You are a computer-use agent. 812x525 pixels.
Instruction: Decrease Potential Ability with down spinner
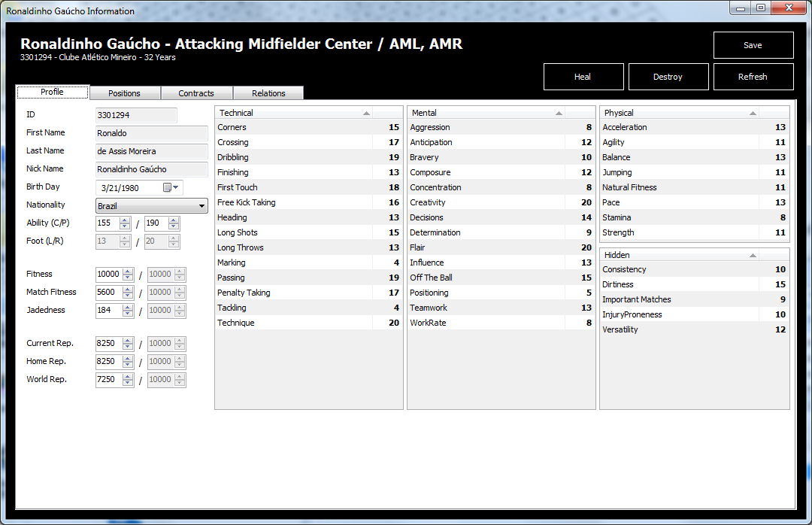tap(174, 227)
